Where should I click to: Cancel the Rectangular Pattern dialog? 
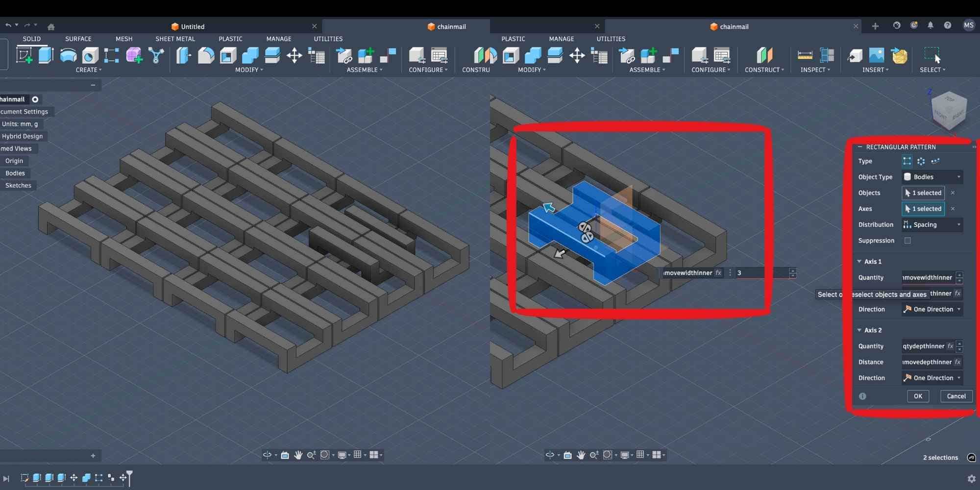[x=956, y=396]
